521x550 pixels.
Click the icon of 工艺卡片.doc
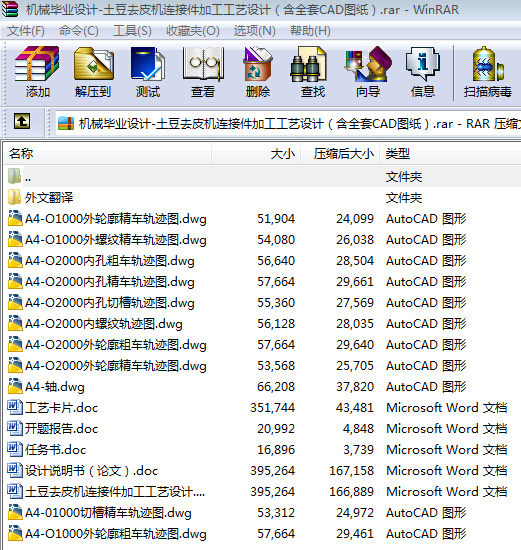click(x=14, y=407)
